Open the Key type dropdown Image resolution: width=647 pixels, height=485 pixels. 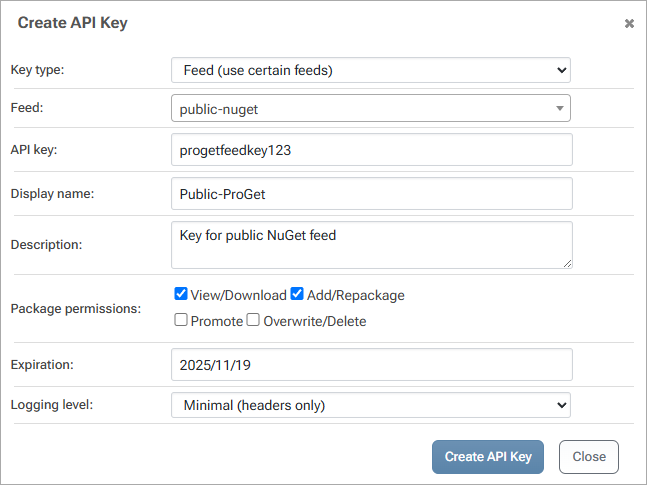pos(370,70)
